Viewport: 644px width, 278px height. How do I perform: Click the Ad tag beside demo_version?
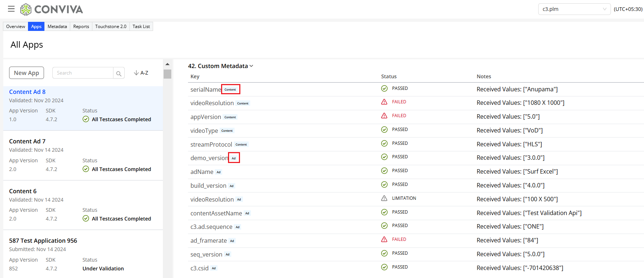click(x=234, y=158)
